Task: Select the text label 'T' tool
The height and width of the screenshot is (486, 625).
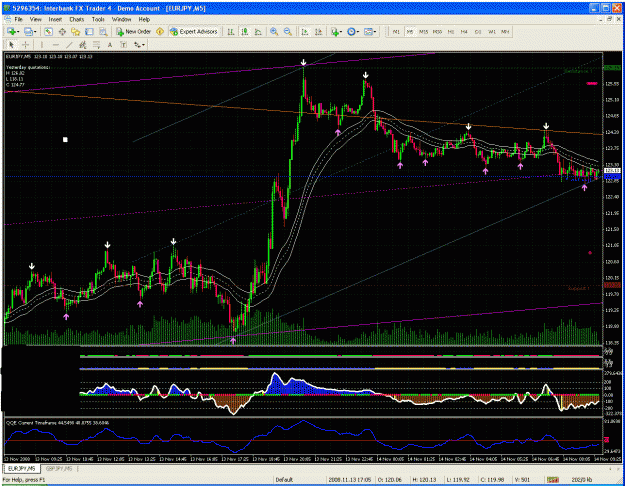Action: click(x=124, y=45)
